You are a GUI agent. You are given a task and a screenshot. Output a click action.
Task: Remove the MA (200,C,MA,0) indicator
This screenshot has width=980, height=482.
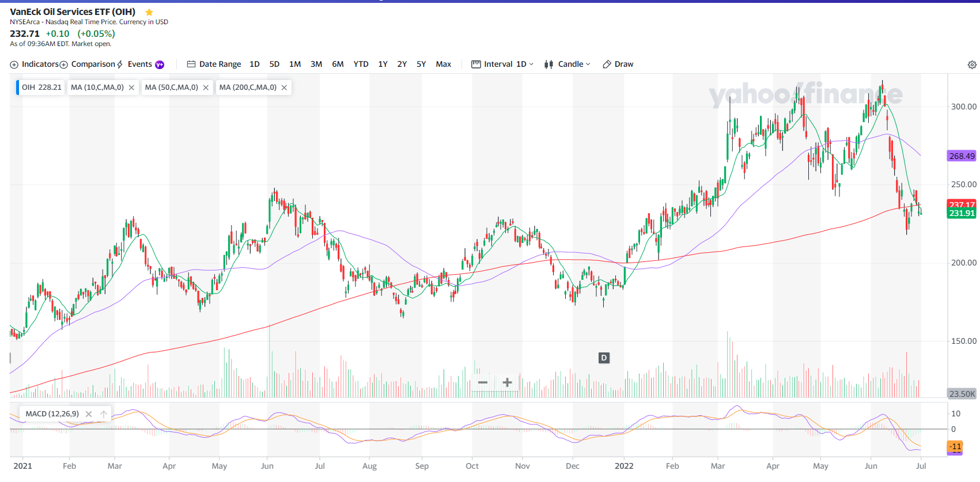tap(284, 88)
